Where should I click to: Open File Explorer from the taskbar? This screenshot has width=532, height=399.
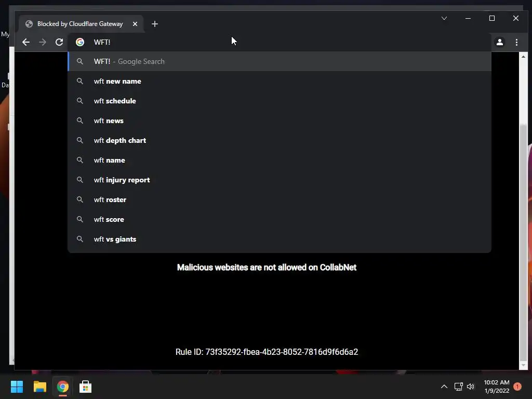coord(39,387)
